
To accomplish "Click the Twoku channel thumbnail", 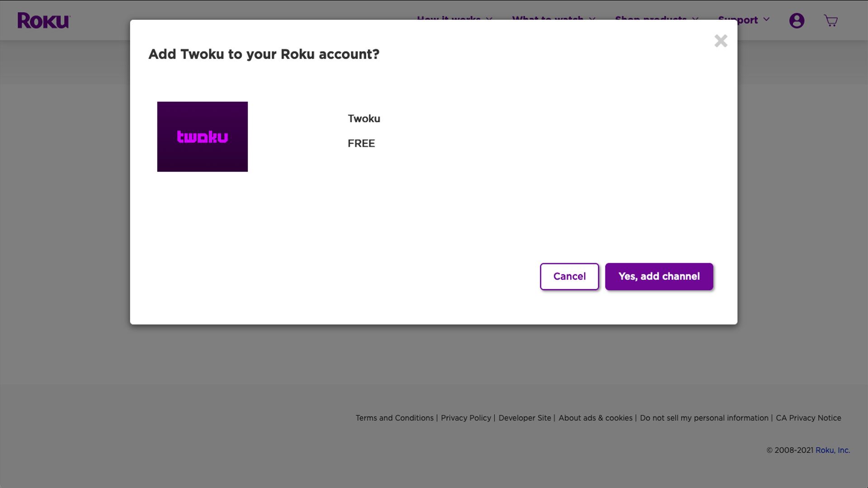I will [203, 136].
